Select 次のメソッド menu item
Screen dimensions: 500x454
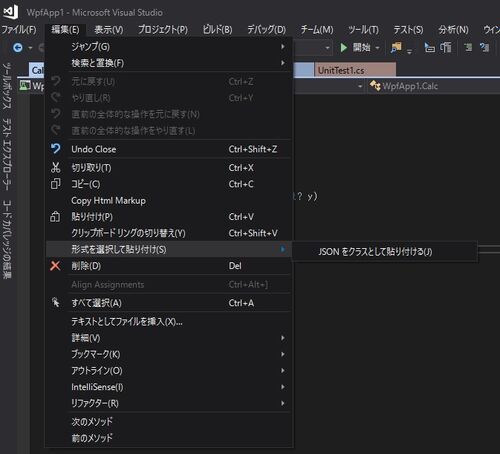click(169, 422)
